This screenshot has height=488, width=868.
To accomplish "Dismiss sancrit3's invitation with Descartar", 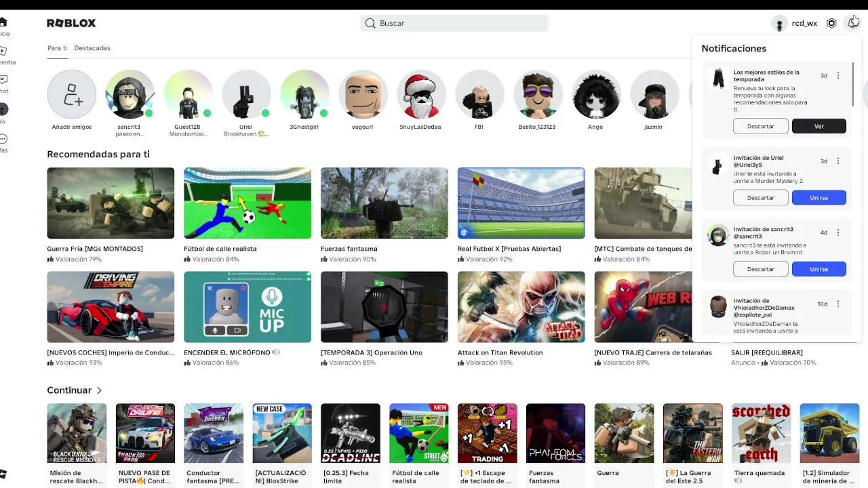I will (x=761, y=269).
